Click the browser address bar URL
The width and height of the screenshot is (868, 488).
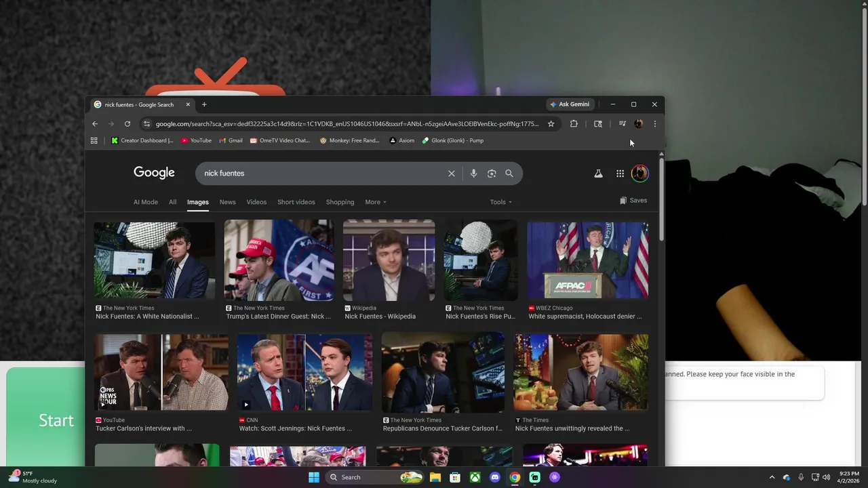pyautogui.click(x=347, y=124)
